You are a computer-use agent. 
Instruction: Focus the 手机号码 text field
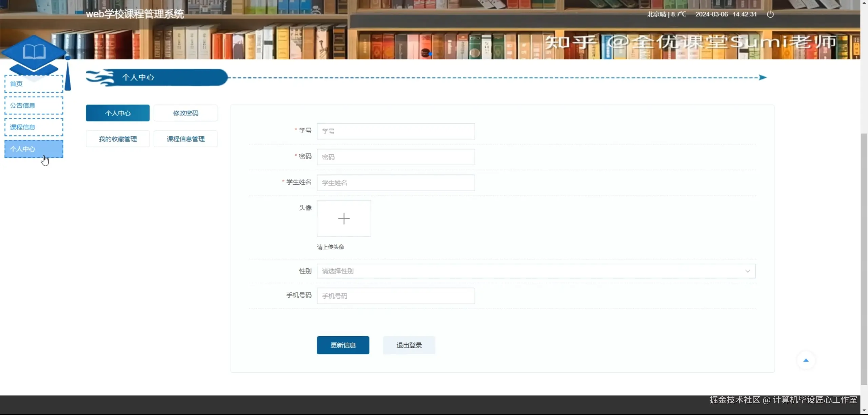(396, 296)
